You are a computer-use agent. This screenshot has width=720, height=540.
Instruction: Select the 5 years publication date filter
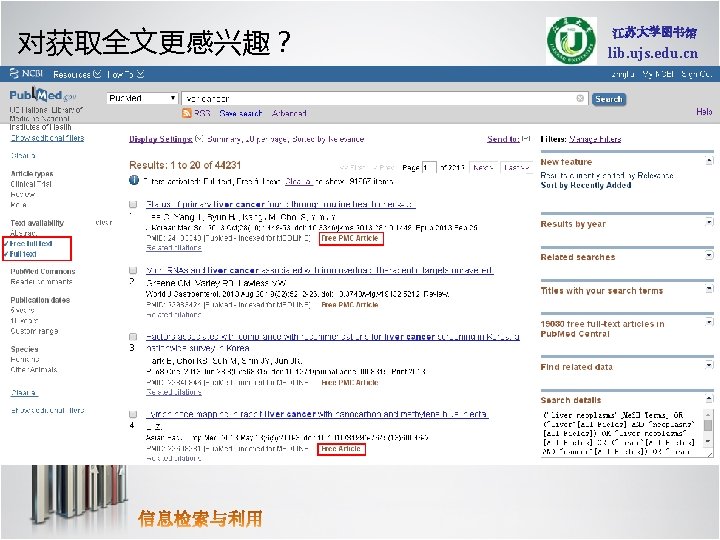(x=22, y=310)
